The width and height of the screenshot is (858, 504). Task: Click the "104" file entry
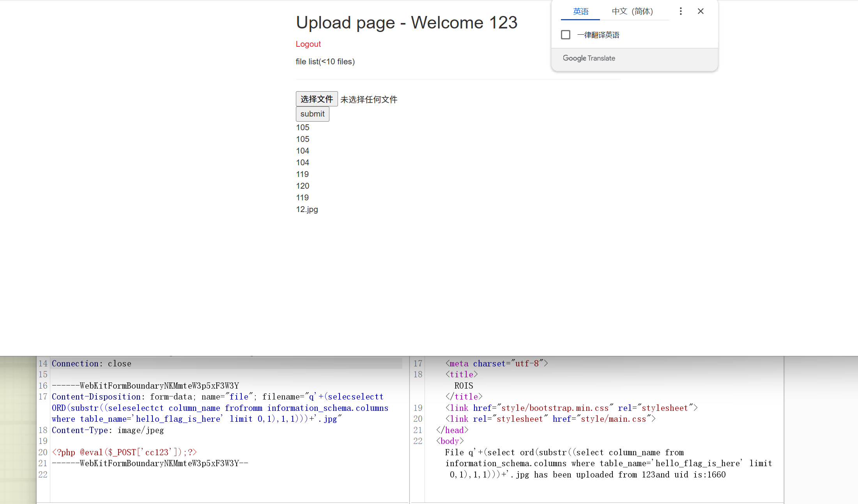coord(302,151)
